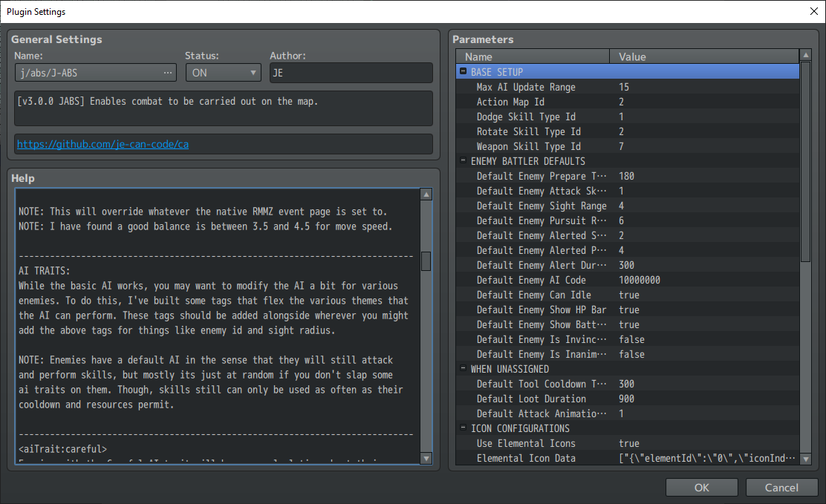Click the Name column header
The width and height of the screenshot is (826, 504).
(x=533, y=56)
